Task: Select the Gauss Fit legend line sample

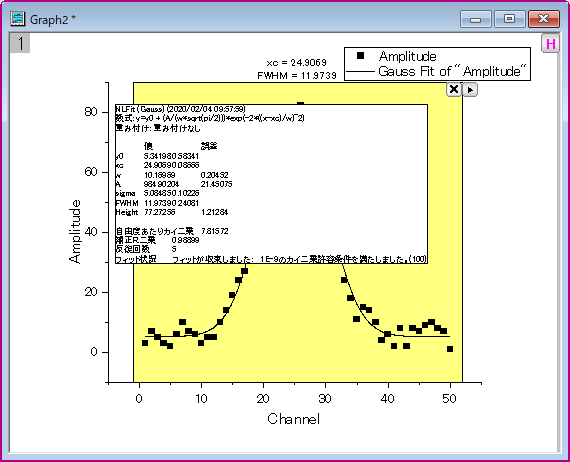Action: coord(360,72)
